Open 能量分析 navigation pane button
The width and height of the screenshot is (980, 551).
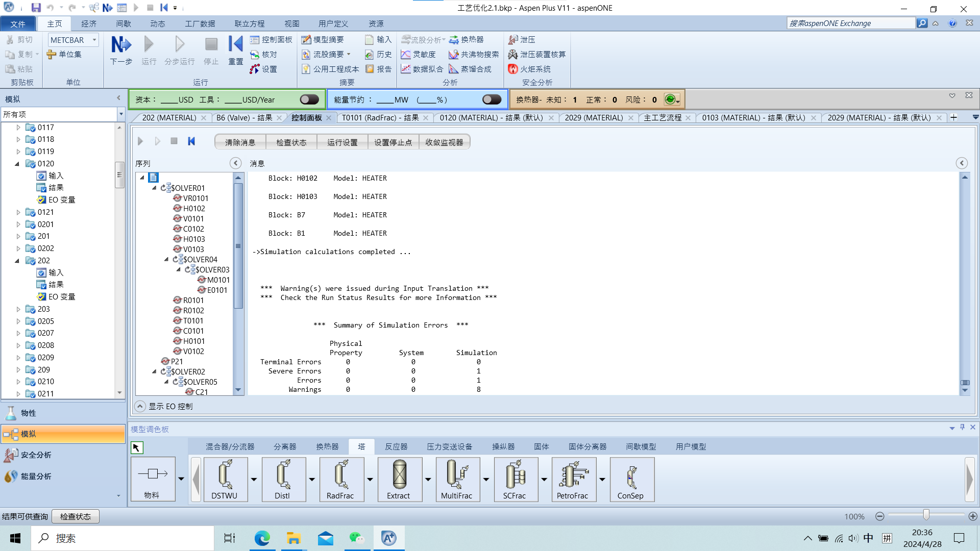point(63,476)
